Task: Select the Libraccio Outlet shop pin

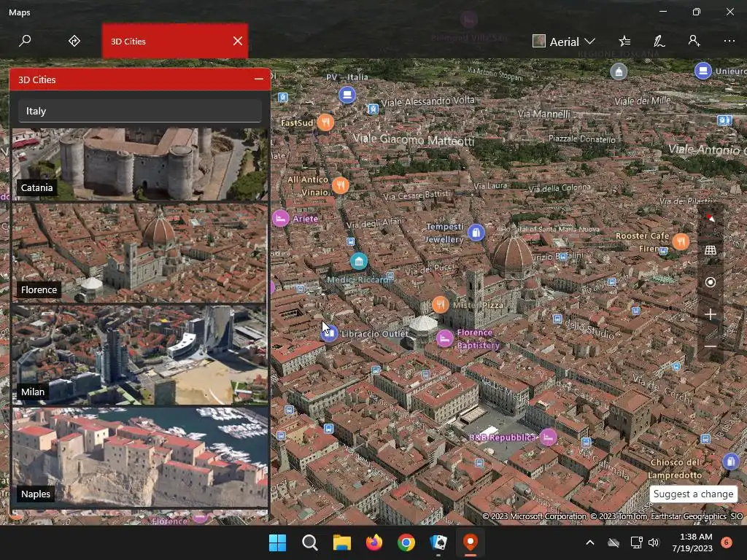Action: [329, 333]
